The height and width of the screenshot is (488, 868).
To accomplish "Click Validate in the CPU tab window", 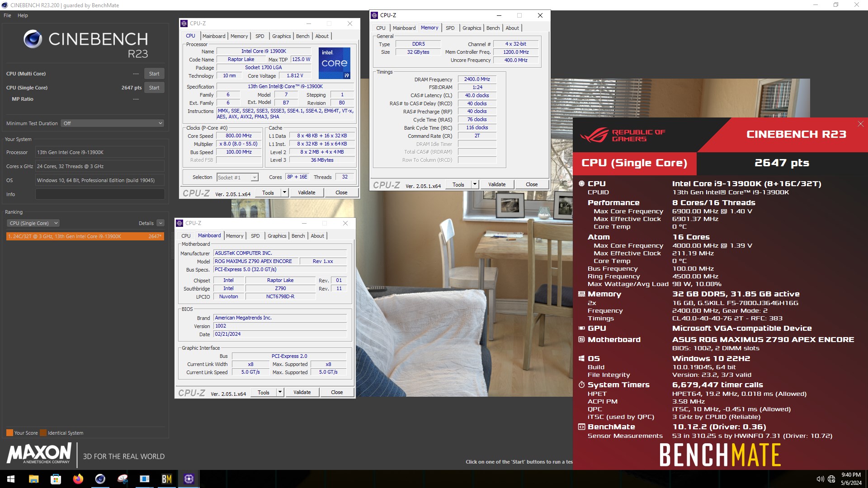I will click(x=307, y=192).
